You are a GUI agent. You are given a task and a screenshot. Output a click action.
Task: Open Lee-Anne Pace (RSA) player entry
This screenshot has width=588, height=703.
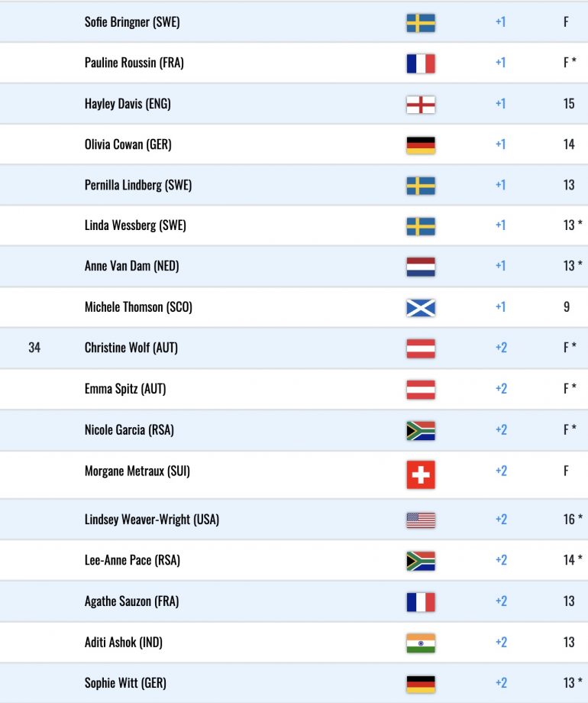[294, 560]
